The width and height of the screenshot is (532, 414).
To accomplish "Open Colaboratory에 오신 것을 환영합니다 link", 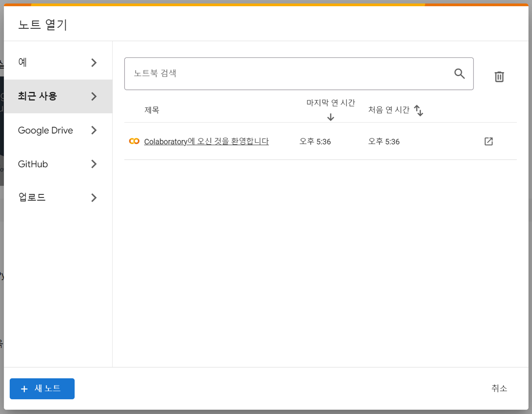I will [x=206, y=141].
